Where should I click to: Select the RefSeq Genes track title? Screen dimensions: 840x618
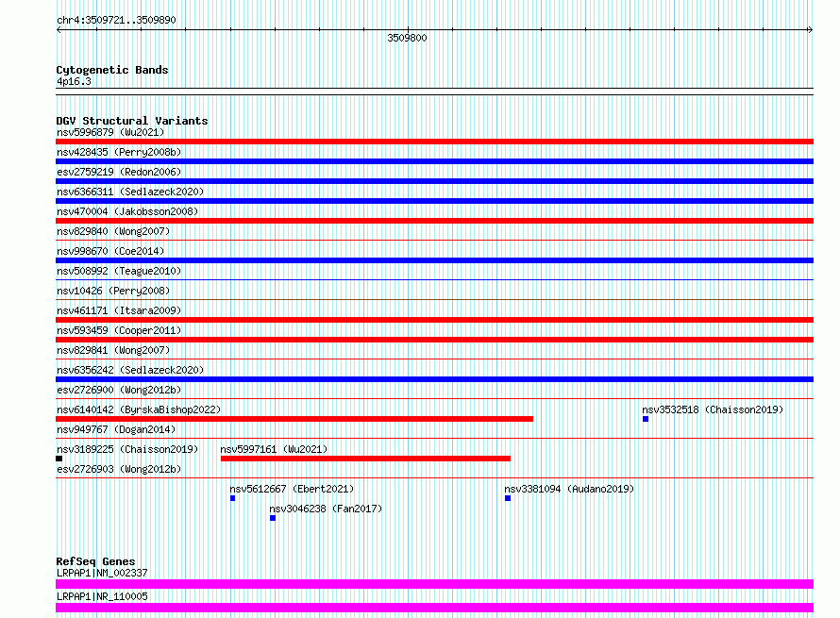click(x=96, y=561)
